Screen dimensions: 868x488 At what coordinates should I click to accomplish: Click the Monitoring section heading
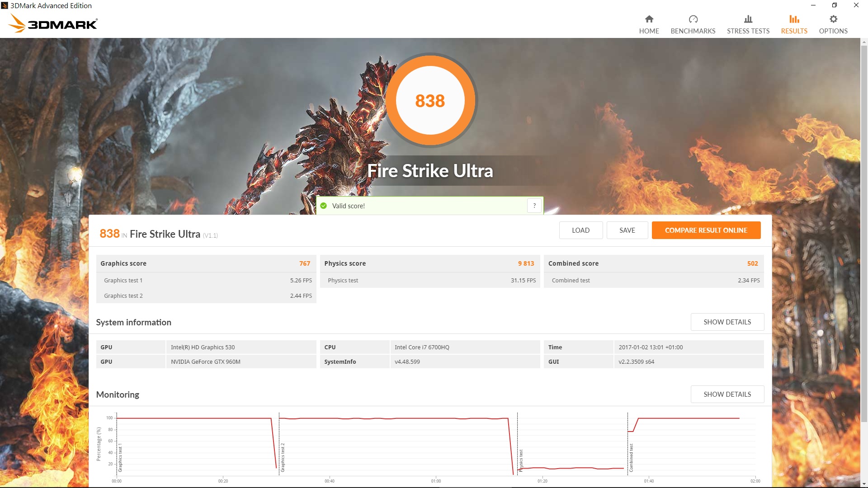pos(118,394)
